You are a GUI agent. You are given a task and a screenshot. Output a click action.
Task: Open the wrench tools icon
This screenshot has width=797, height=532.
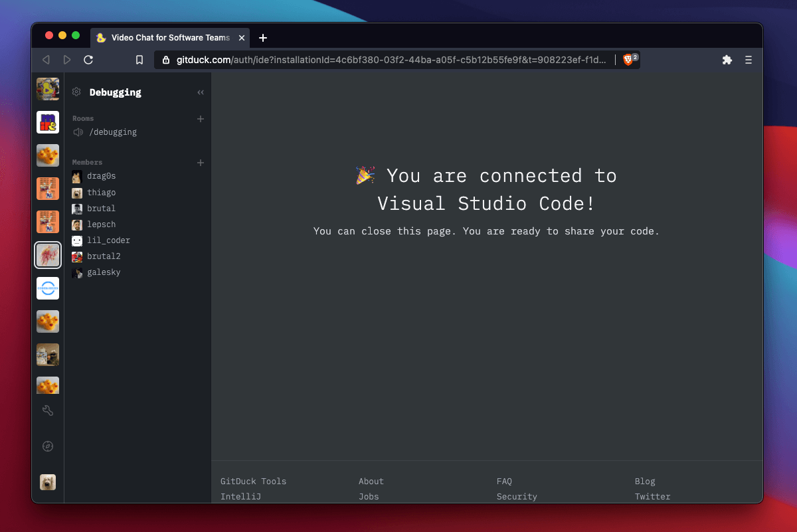48,410
